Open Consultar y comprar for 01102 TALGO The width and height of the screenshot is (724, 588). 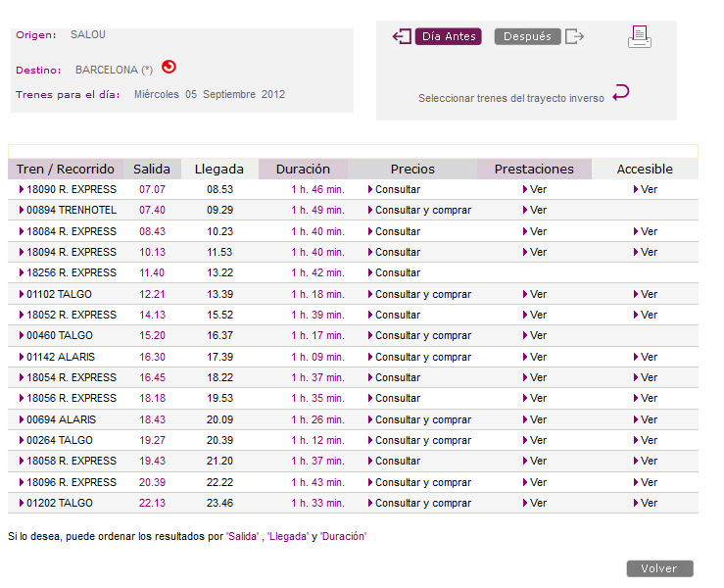tap(419, 294)
